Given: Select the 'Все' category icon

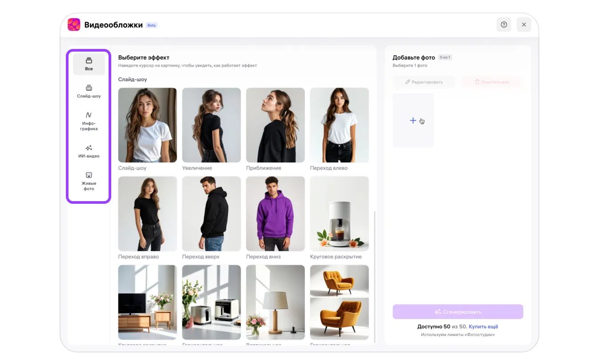Looking at the screenshot, I should coord(89,61).
